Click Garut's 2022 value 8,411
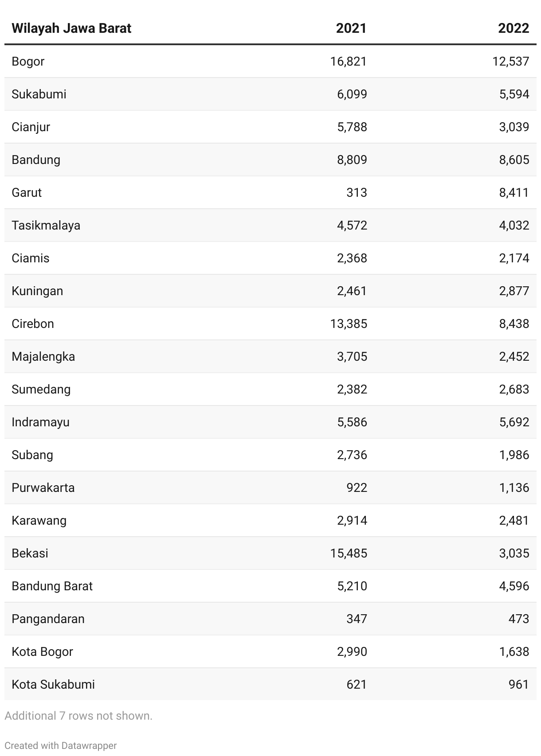Viewport: 541px width, 756px height. [x=514, y=192]
